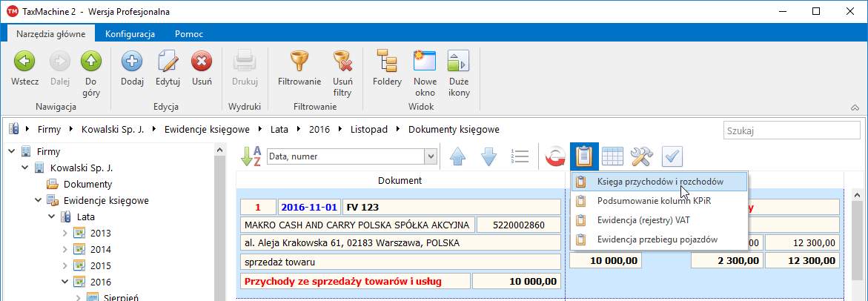Click the NIP number 5220002860
Screen dimensions: 868x301
coord(519,225)
